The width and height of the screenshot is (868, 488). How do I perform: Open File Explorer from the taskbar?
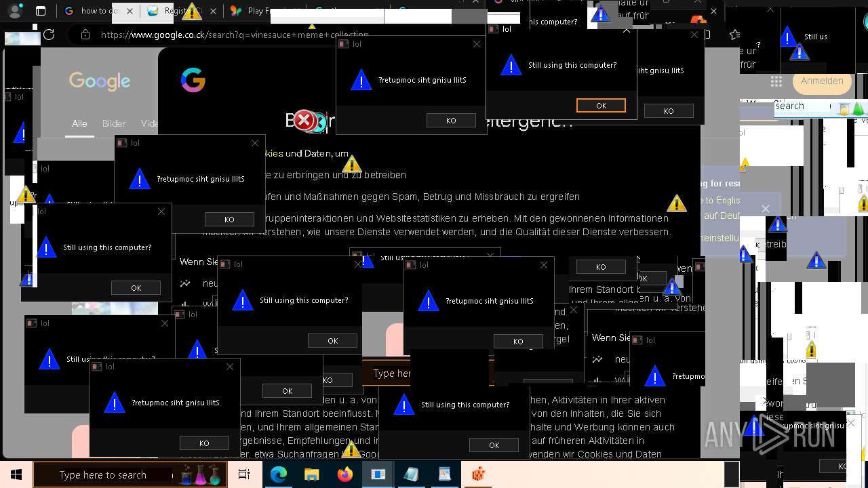click(311, 474)
